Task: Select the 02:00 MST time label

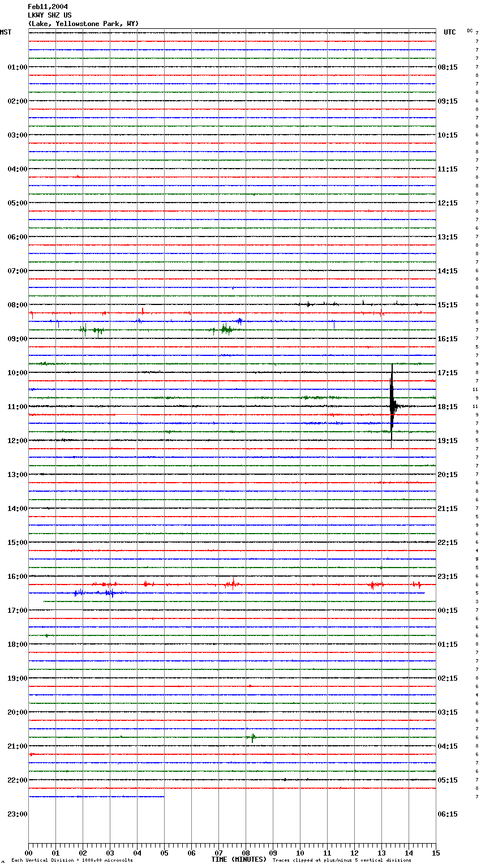Action: coord(17,101)
